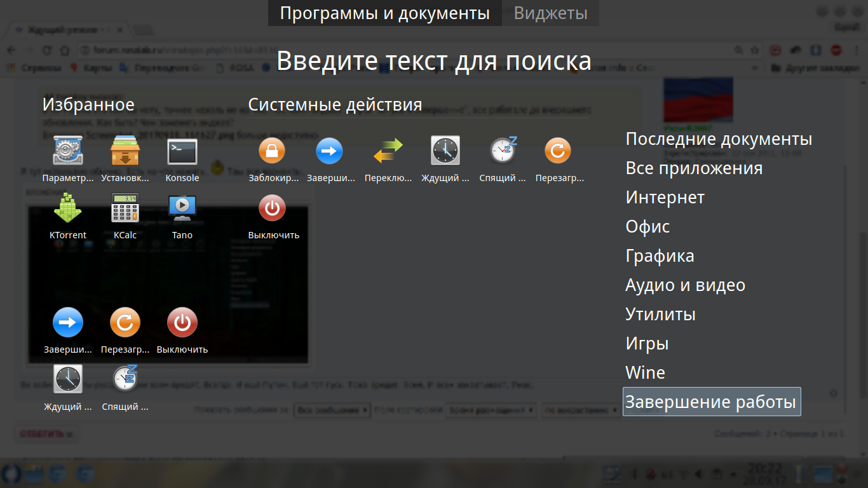Switch to the Виджеты tab
This screenshot has height=488, width=868.
(x=551, y=13)
